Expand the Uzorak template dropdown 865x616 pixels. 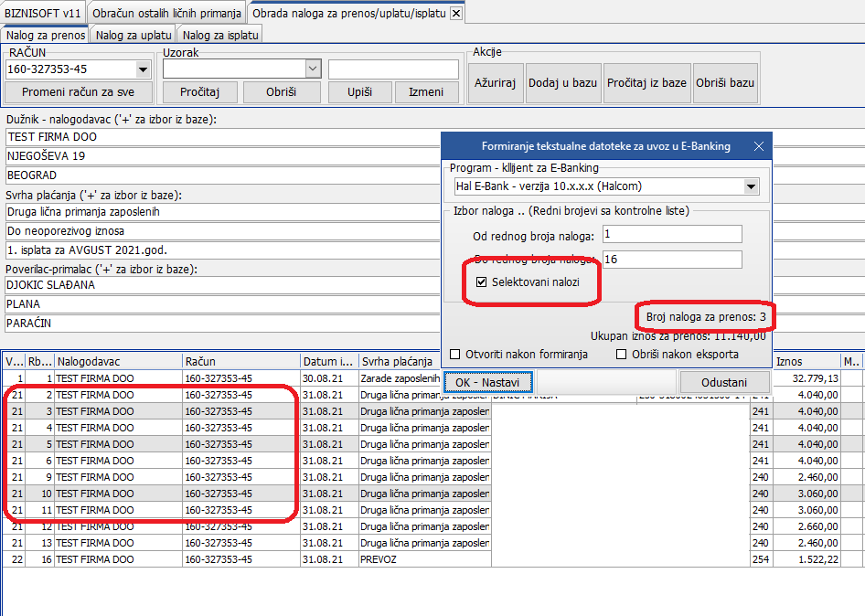(x=313, y=69)
